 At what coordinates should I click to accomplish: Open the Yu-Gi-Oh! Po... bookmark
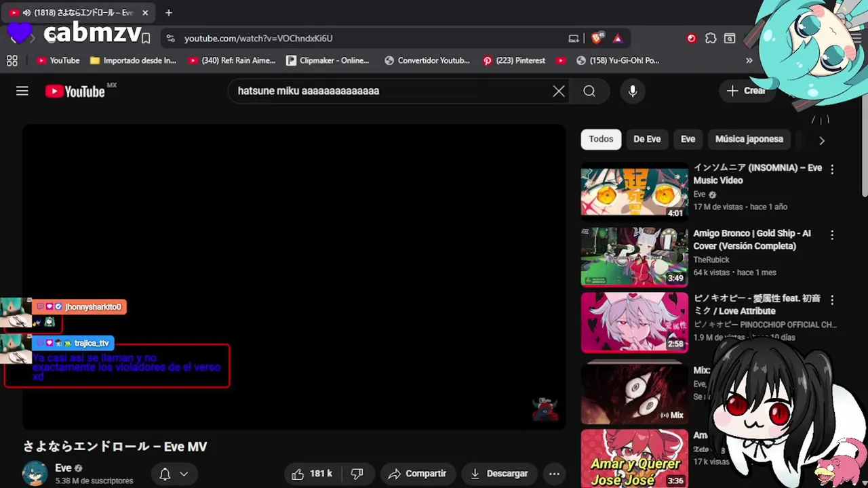click(x=618, y=60)
